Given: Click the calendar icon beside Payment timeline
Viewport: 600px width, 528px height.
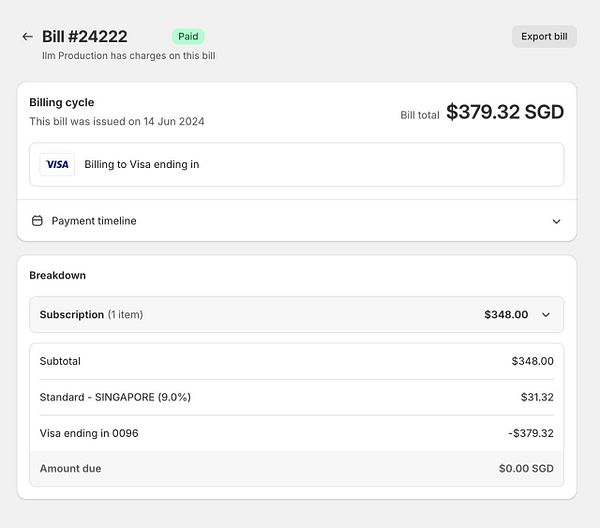Looking at the screenshot, I should pyautogui.click(x=38, y=221).
